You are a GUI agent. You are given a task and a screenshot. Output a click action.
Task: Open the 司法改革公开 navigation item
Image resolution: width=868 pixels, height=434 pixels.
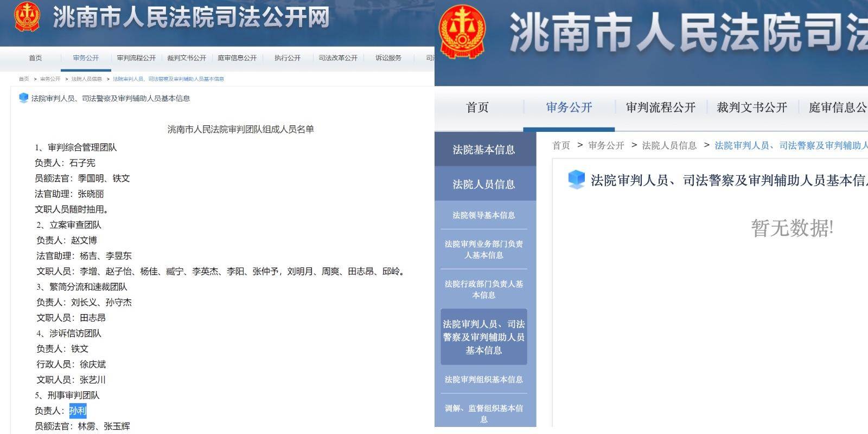[338, 58]
